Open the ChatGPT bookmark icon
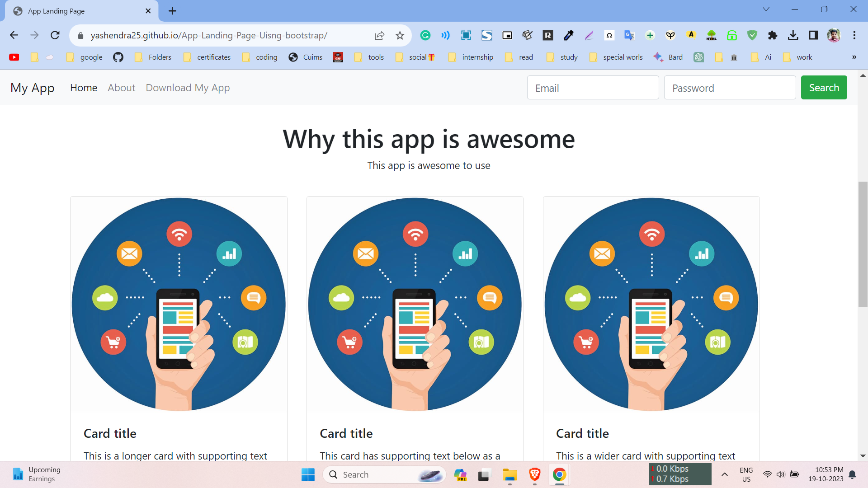The width and height of the screenshot is (868, 488). (x=698, y=57)
